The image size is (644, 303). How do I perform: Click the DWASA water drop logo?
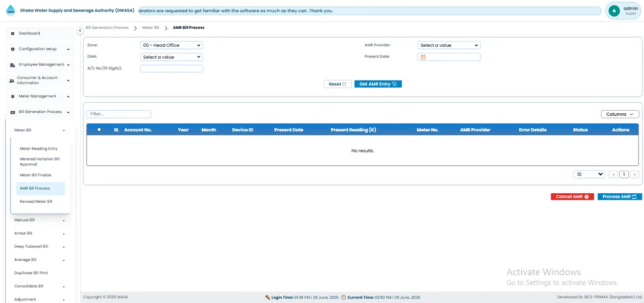coord(11,11)
